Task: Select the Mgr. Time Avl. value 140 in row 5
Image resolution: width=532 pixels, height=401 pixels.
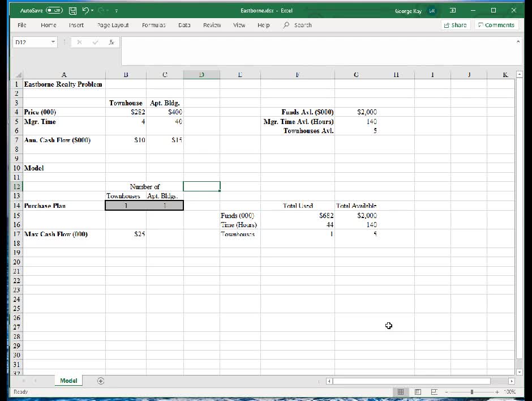Action: click(356, 122)
